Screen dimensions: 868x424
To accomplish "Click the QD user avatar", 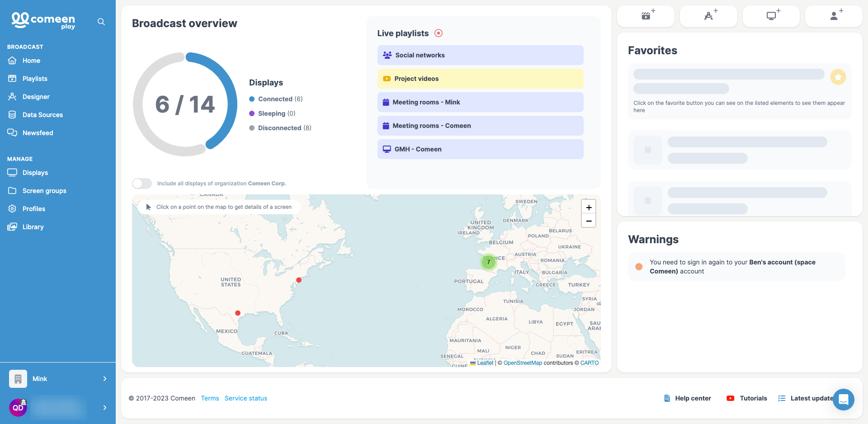I will [18, 408].
